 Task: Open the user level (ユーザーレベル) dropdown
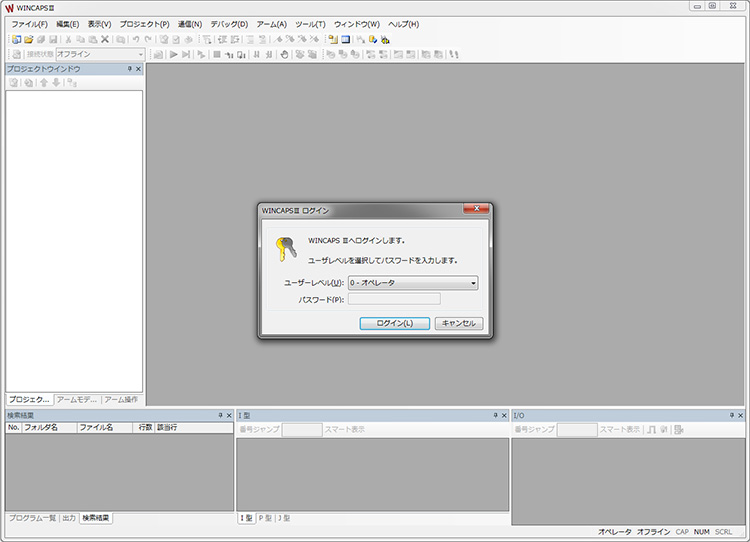pos(413,283)
